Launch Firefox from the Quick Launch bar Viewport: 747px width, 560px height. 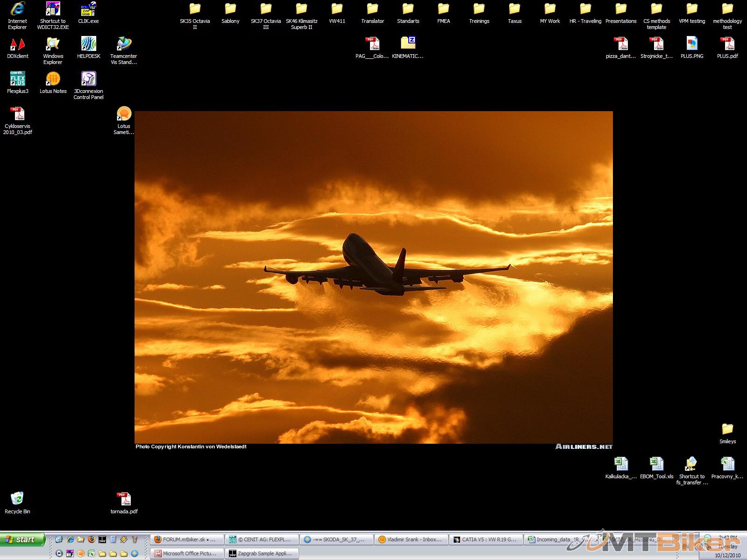[92, 539]
